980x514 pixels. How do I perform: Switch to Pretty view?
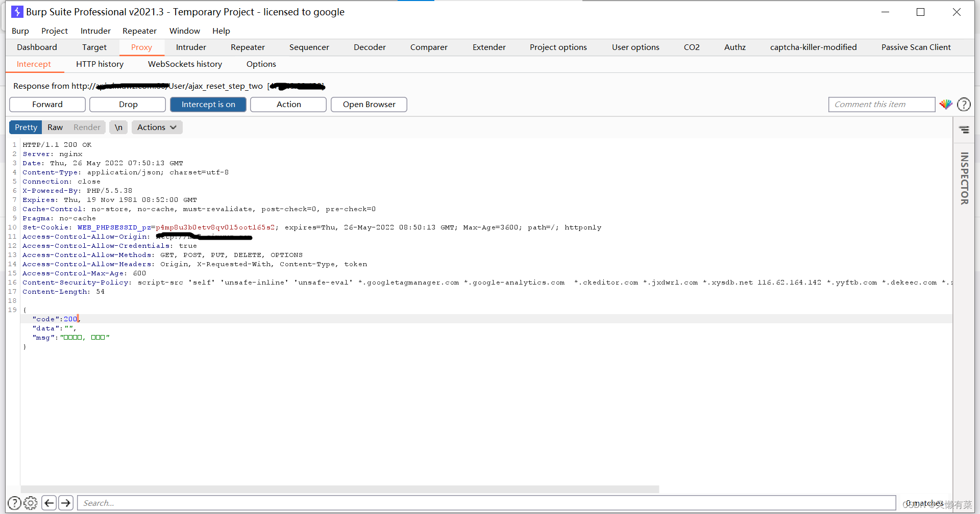coord(26,127)
